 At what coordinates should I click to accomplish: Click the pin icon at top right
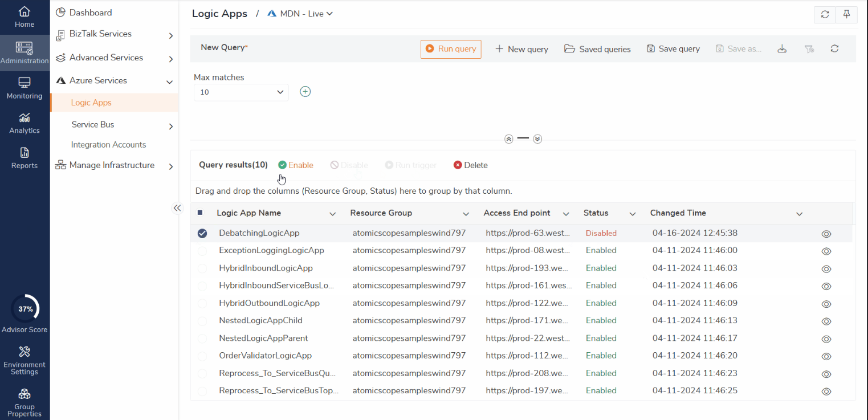click(x=846, y=15)
